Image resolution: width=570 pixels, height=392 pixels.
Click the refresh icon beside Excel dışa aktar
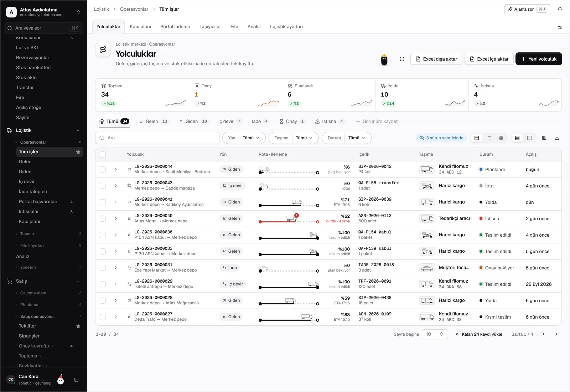402,59
